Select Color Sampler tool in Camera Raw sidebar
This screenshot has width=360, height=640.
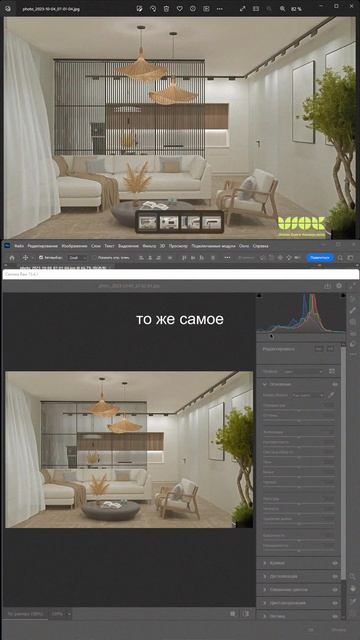[353, 602]
